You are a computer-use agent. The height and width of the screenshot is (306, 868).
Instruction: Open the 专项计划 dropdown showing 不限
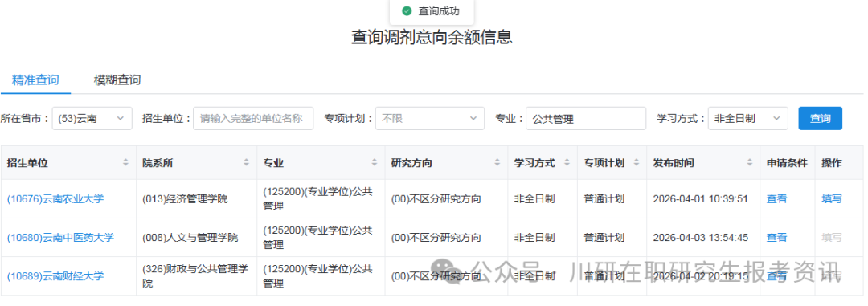430,118
